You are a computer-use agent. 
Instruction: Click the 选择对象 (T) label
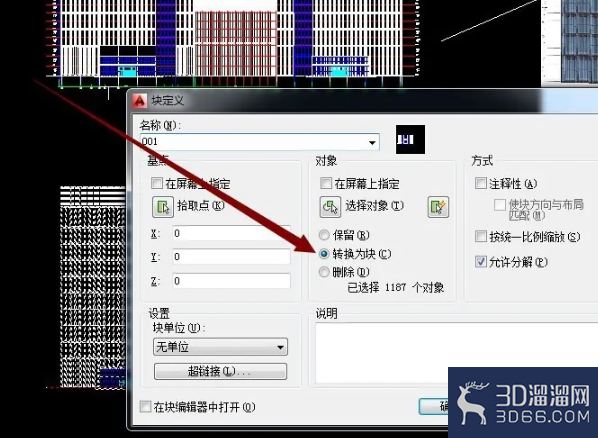(x=374, y=206)
